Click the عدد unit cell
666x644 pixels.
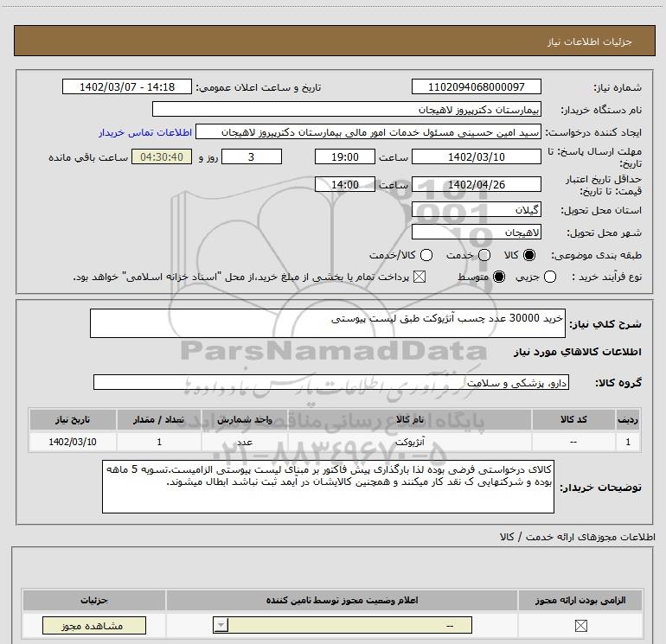pos(245,442)
